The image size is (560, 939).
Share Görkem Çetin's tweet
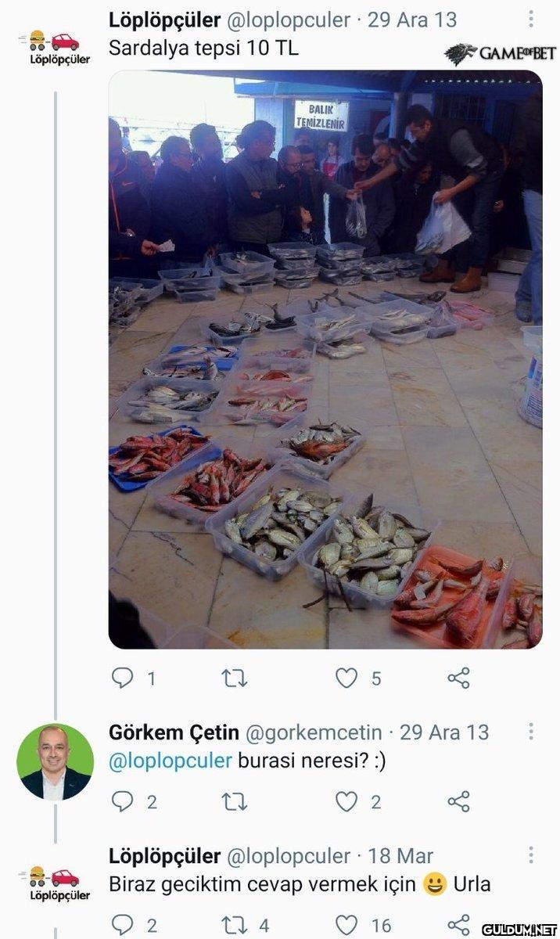coord(458,801)
